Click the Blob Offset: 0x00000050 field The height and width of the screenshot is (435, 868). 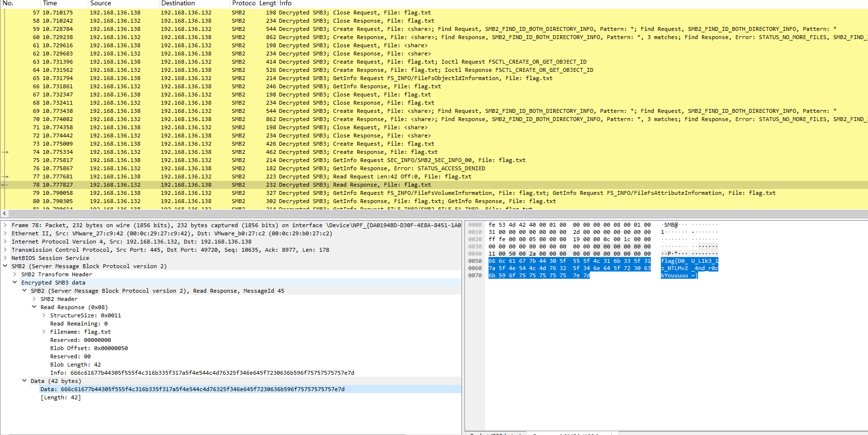tap(89, 348)
